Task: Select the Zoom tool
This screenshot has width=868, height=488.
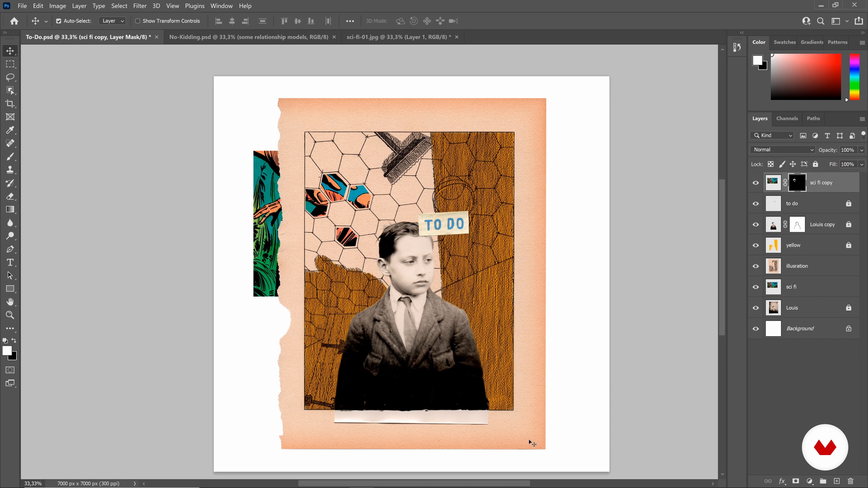Action: point(10,315)
